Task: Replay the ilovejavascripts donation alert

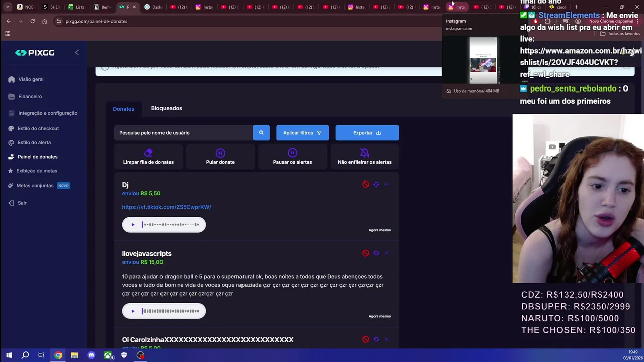Action: (376, 253)
